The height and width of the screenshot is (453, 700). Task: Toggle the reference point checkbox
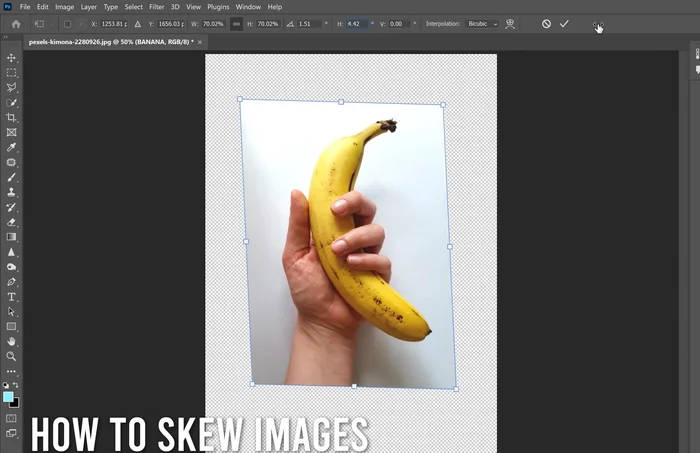pos(67,23)
